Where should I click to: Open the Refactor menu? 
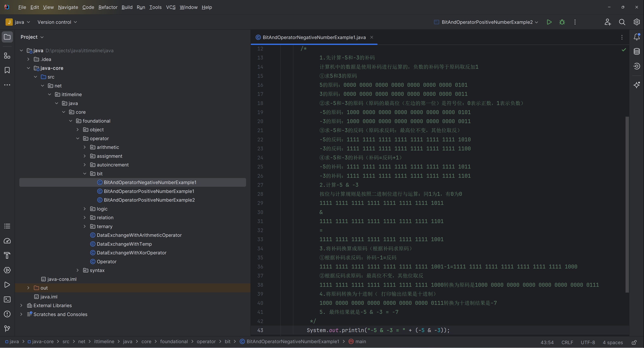coord(108,7)
